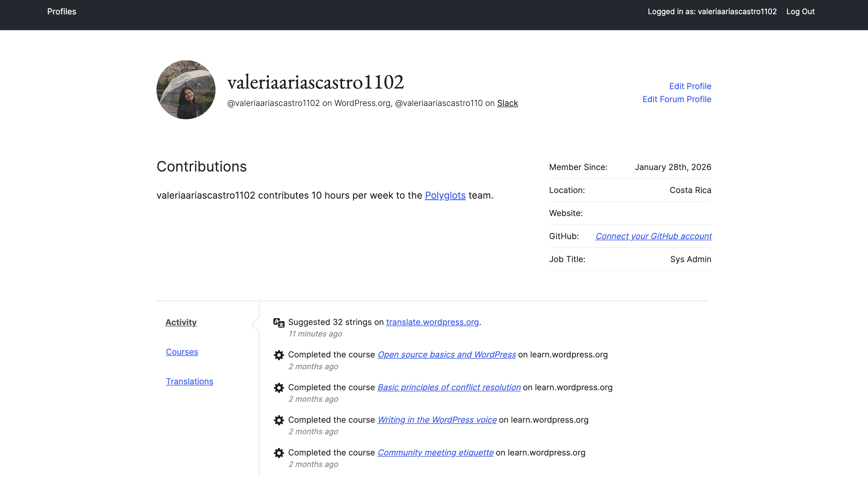
Task: Switch to the Translations tab
Action: tap(189, 381)
